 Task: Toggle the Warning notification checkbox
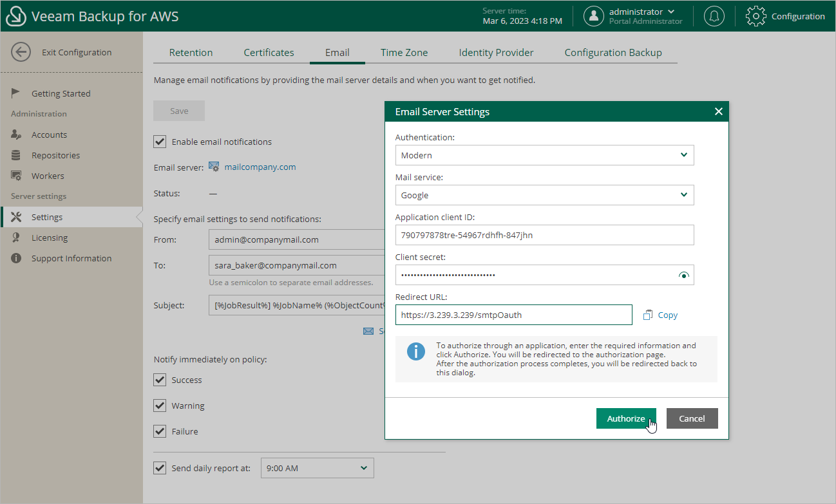(x=160, y=406)
